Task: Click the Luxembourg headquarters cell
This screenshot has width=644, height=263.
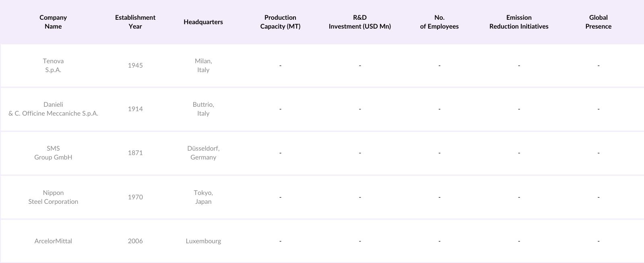Action: click(x=203, y=241)
